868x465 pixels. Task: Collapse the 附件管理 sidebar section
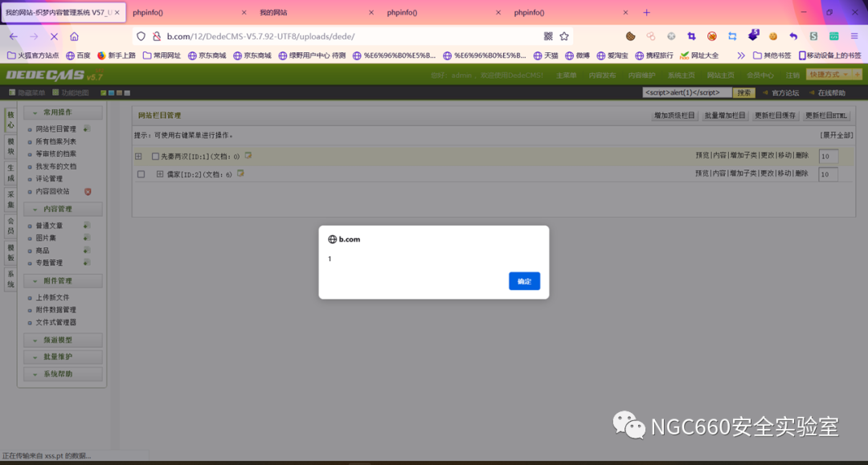pyautogui.click(x=63, y=281)
